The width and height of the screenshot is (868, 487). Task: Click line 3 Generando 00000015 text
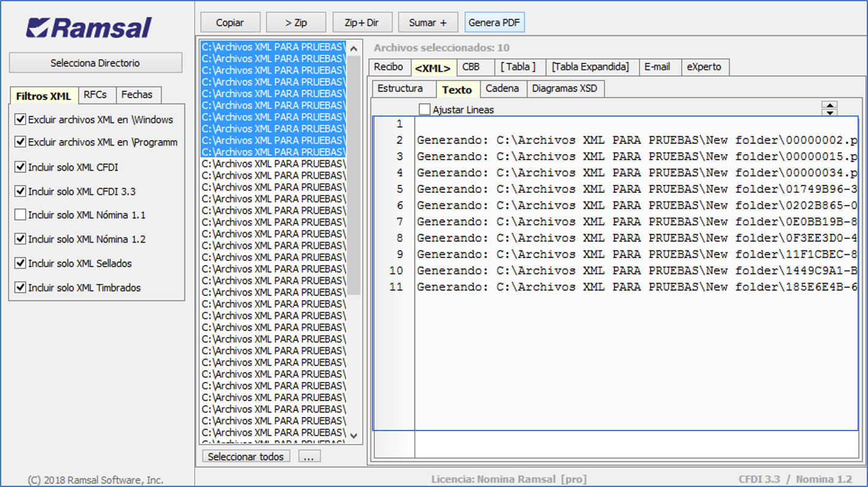[637, 157]
